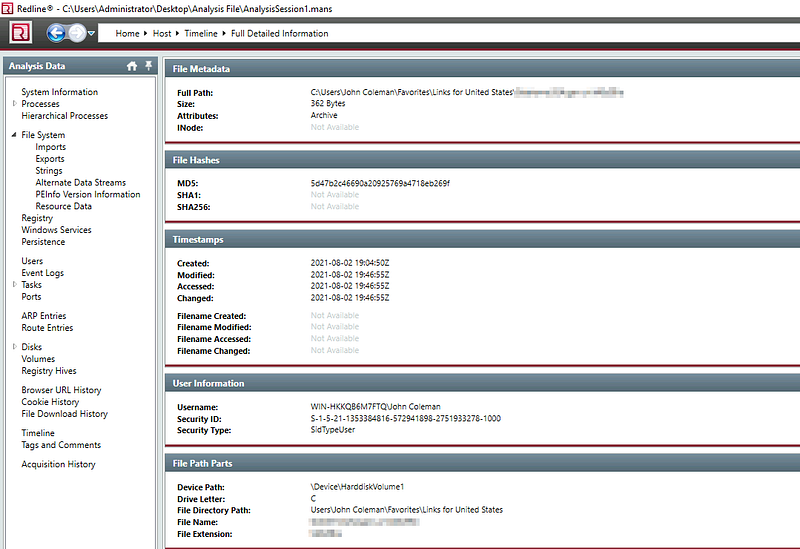This screenshot has height=549, width=800.
Task: Open System Information
Action: pyautogui.click(x=59, y=92)
